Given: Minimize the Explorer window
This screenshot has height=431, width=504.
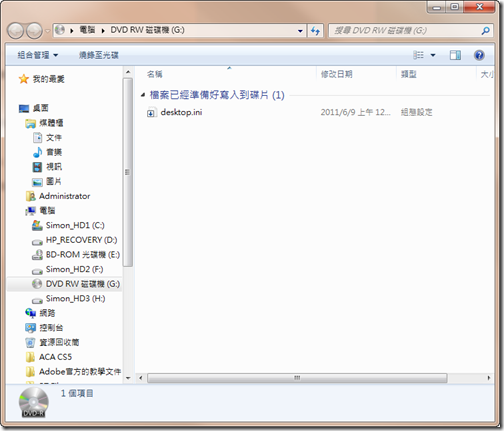Looking at the screenshot, I should point(437,7).
